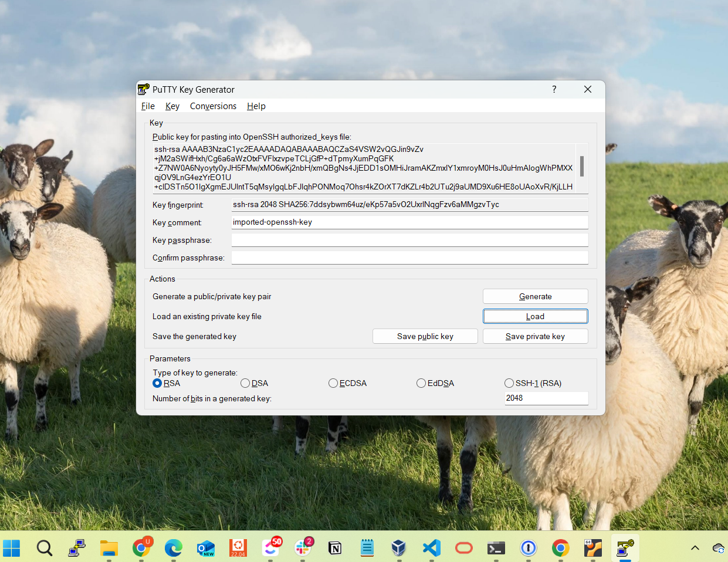728x562 pixels.
Task: Open Visual Studio Code from taskbar
Action: (431, 548)
